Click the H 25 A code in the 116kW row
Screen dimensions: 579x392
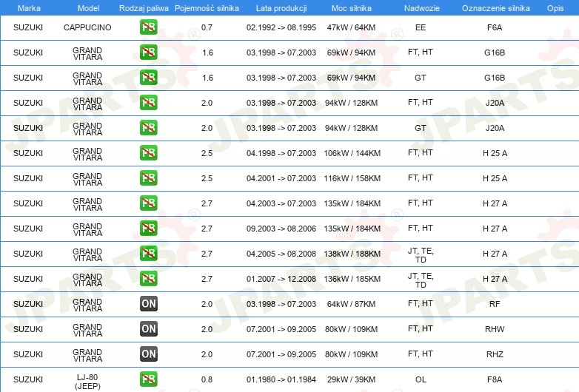(495, 178)
